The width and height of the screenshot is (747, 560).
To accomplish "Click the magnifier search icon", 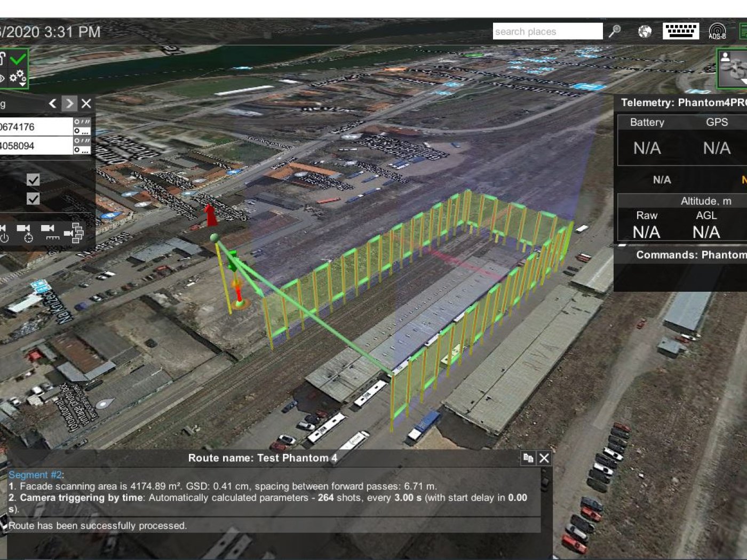I will click(615, 31).
